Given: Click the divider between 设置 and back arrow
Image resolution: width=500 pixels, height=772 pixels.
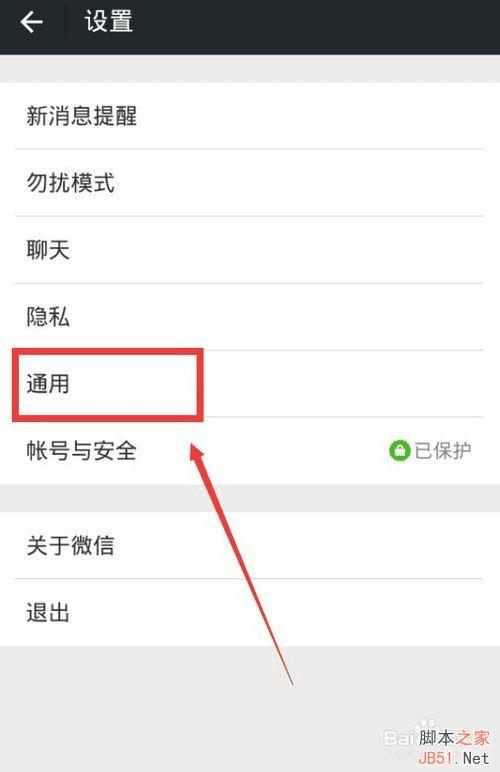Looking at the screenshot, I should point(66,22).
